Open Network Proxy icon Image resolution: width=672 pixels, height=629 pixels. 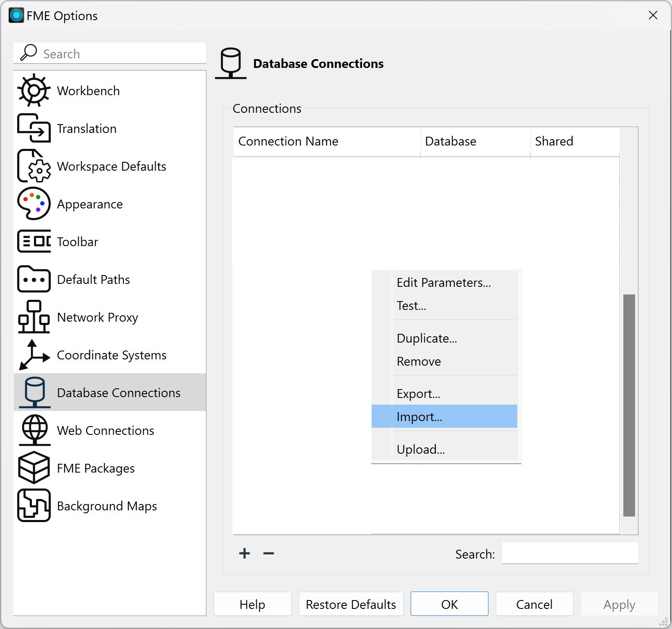coord(34,317)
